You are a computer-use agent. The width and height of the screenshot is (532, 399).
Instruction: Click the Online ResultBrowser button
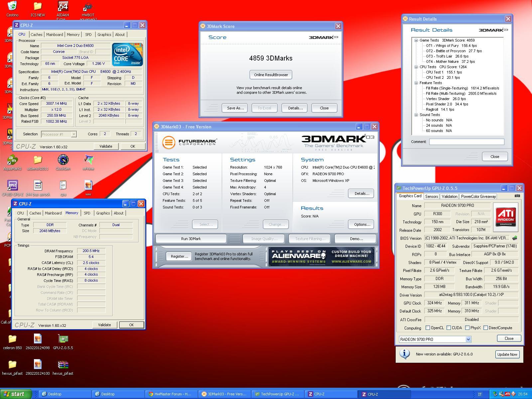[x=271, y=75]
